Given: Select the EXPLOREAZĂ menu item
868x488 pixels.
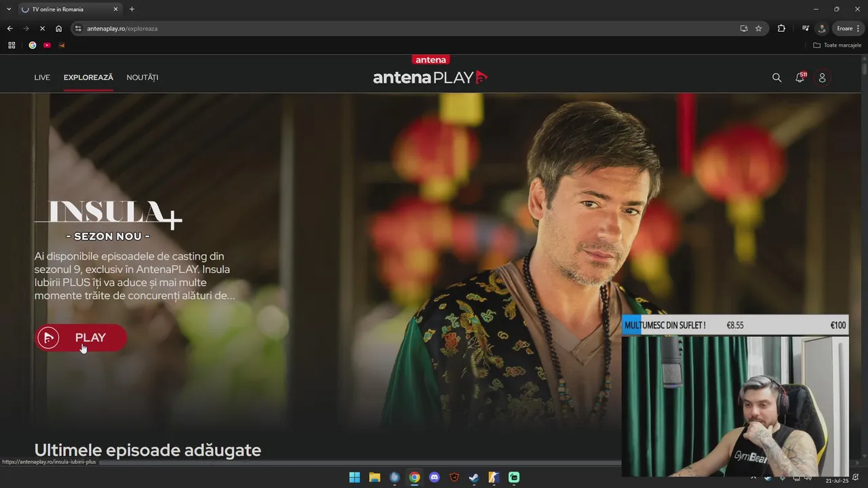Looking at the screenshot, I should click(88, 77).
